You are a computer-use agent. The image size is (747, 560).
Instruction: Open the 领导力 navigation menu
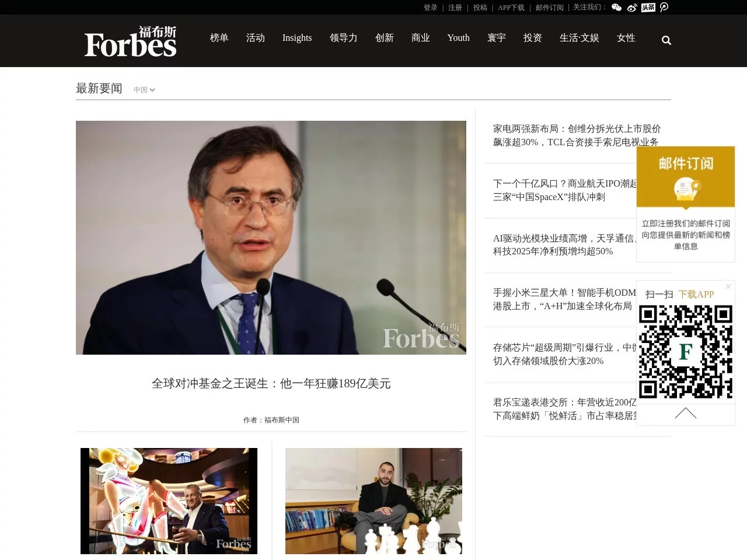[x=343, y=38]
